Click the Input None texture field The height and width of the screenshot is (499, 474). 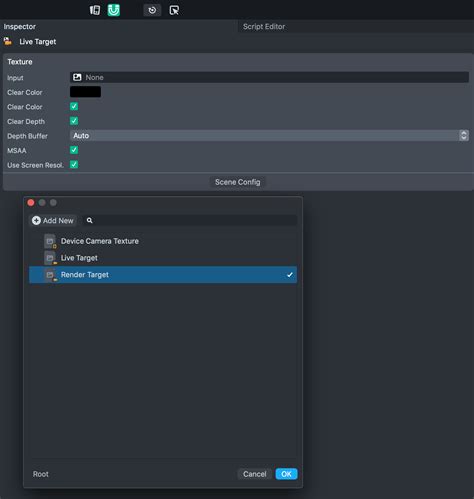point(269,77)
